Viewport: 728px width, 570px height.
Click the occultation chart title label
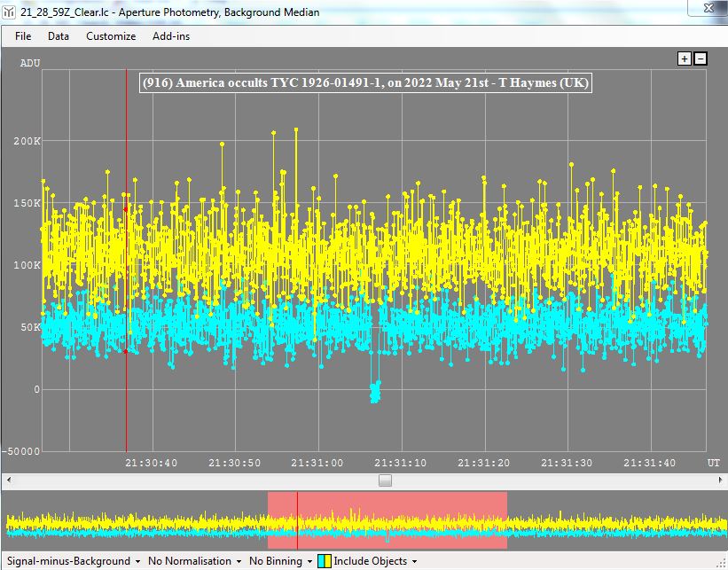[x=365, y=82]
